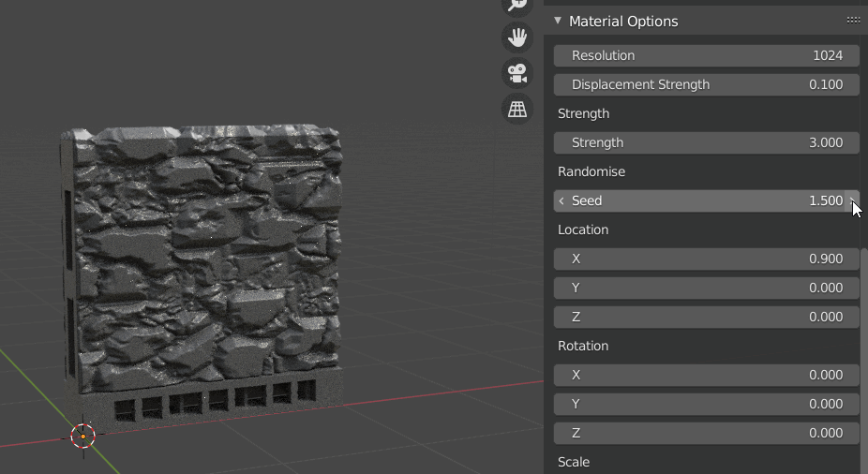
Task: Click the 3D cursor at world origin
Action: [x=83, y=437]
